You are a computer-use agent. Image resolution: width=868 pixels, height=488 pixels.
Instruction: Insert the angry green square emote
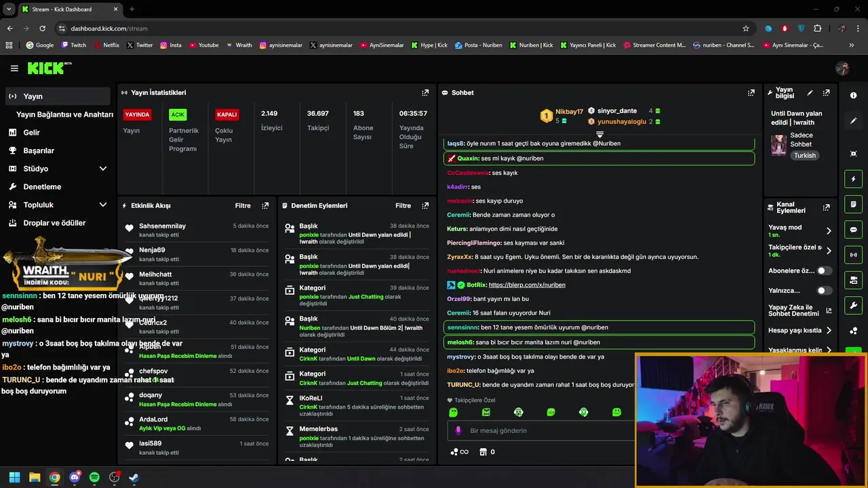486,412
